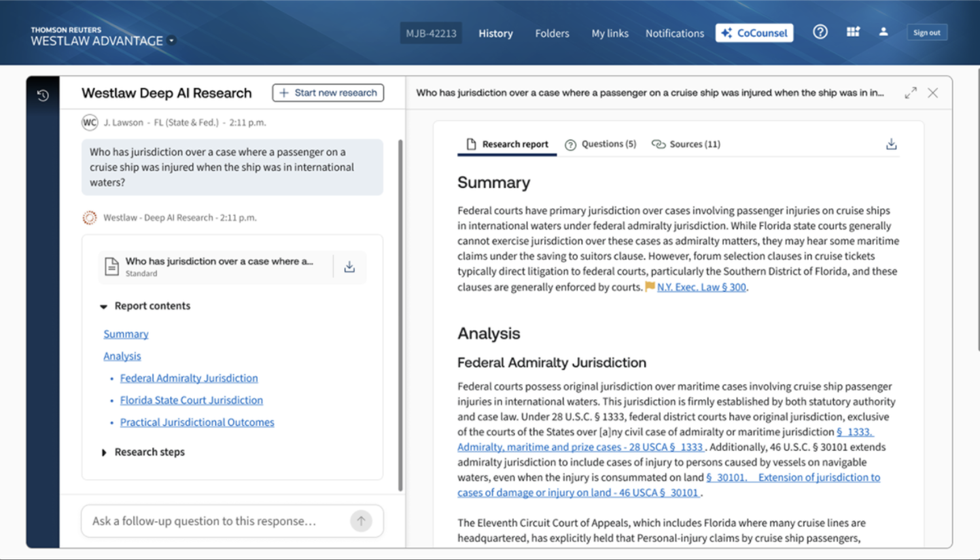Close the research report panel

tap(933, 93)
